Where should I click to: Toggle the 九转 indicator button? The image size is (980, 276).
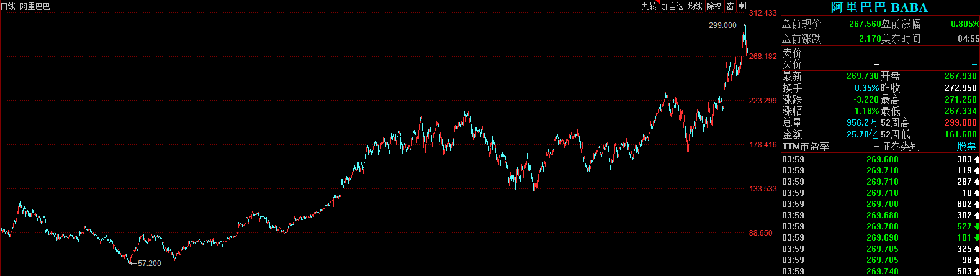pyautogui.click(x=649, y=6)
